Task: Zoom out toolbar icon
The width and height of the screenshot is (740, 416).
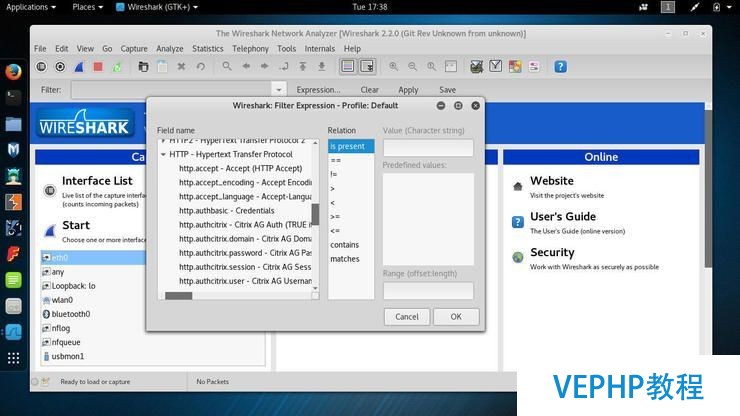Action: (x=412, y=67)
